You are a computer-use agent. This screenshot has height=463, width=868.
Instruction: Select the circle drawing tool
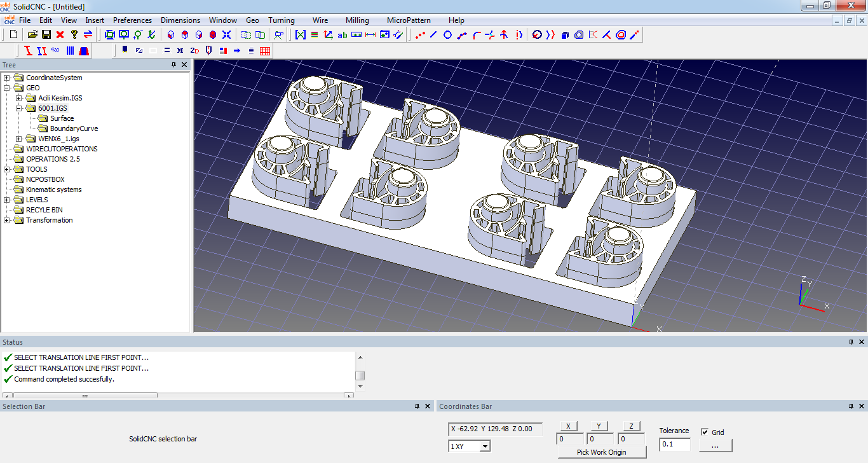(x=447, y=34)
